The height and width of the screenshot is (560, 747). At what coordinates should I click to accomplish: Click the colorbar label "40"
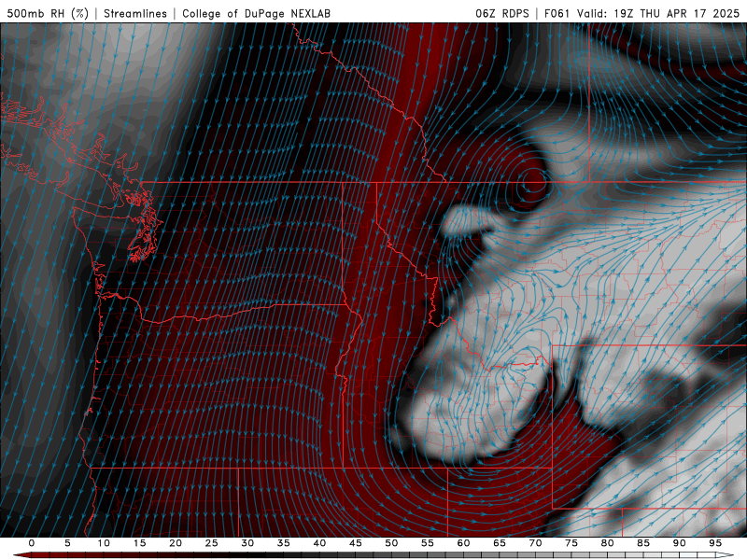(319, 543)
